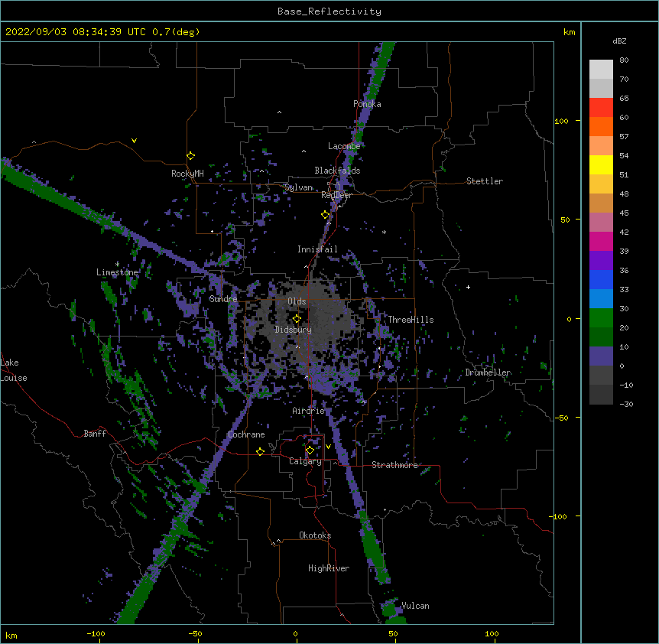
Task: Click the Vulcan label
Action: click(x=415, y=606)
